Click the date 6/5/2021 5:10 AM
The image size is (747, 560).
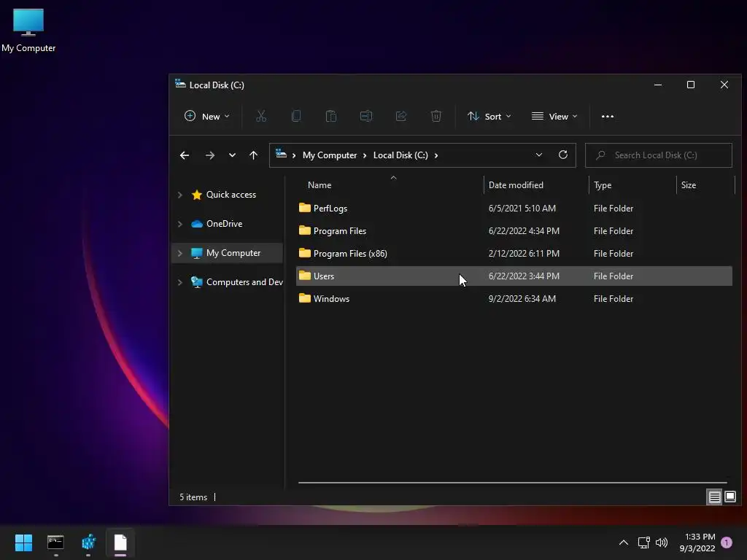pyautogui.click(x=522, y=208)
